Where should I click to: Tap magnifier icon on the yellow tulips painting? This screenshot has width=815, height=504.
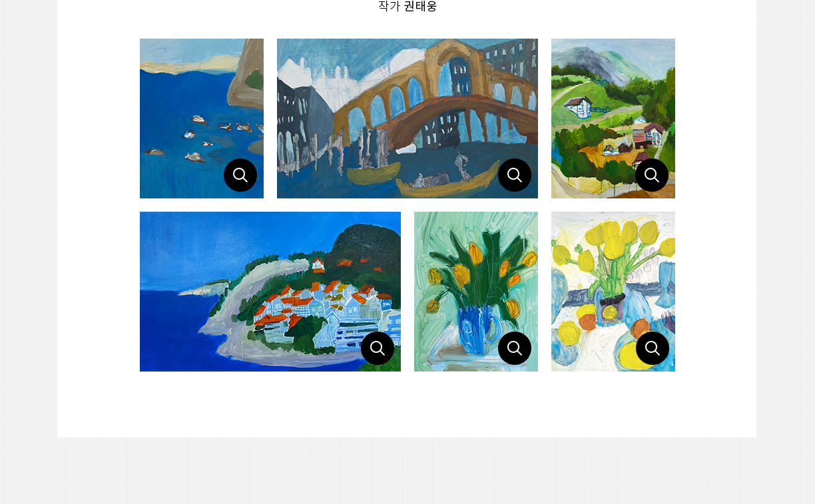click(x=653, y=348)
